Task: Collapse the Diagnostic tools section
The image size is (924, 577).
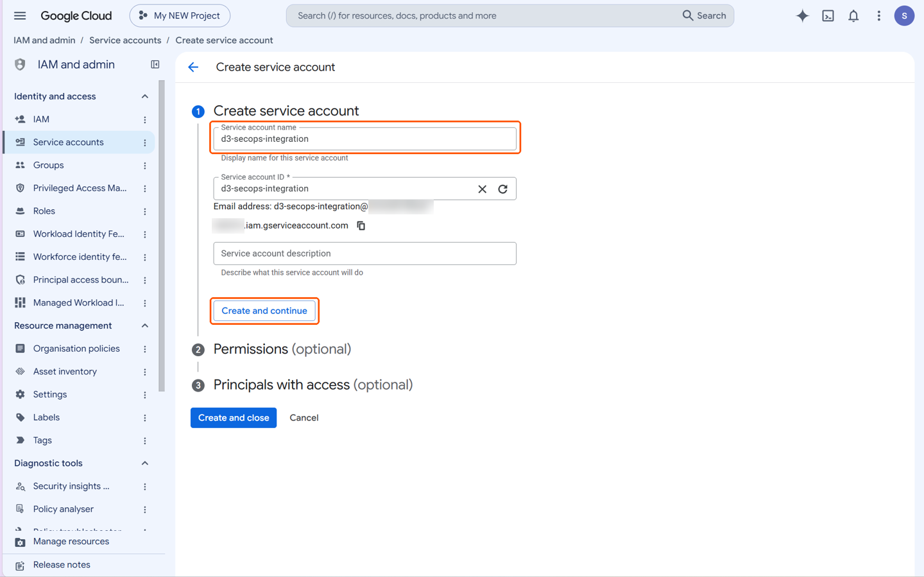Action: click(144, 463)
